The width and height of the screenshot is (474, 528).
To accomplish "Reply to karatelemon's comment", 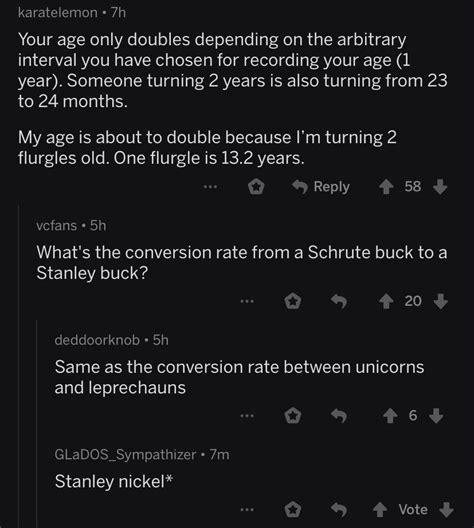I will click(x=321, y=187).
